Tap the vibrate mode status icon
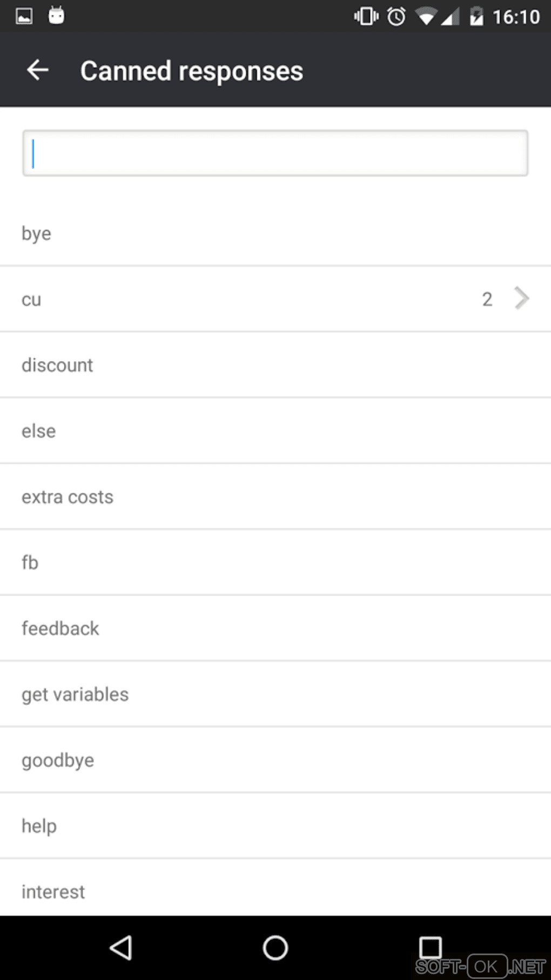 click(366, 16)
